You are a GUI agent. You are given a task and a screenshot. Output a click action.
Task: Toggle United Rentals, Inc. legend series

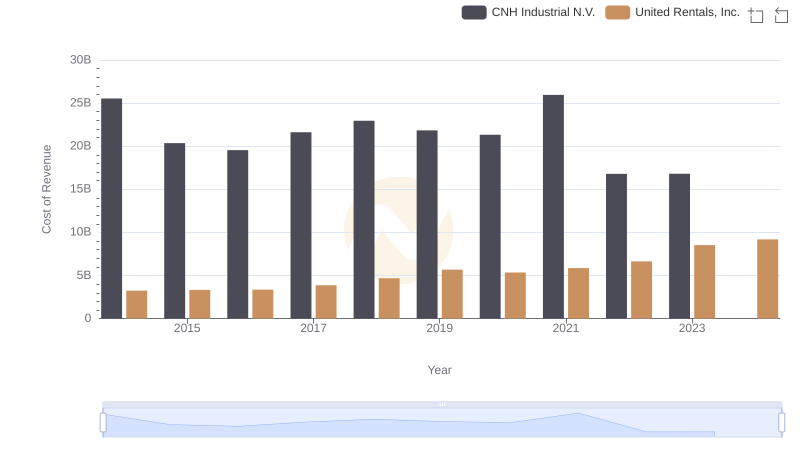(x=672, y=12)
